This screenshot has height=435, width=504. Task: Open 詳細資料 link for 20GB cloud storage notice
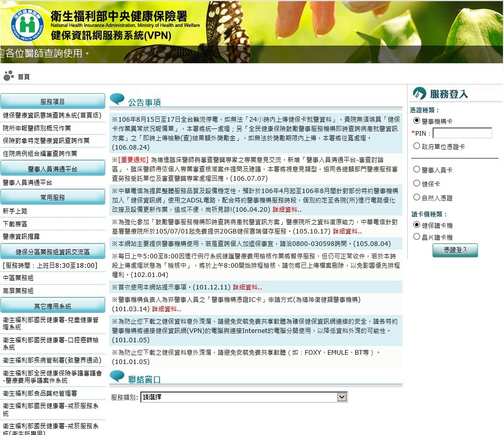pos(348,231)
